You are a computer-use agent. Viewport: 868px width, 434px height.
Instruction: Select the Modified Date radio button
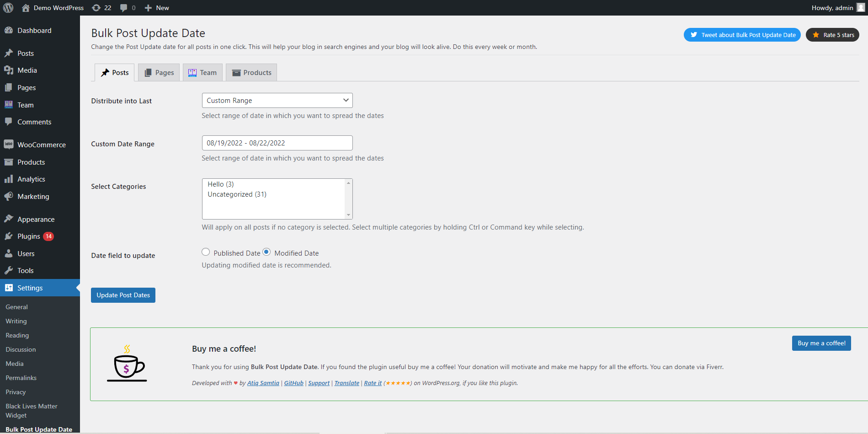tap(266, 252)
